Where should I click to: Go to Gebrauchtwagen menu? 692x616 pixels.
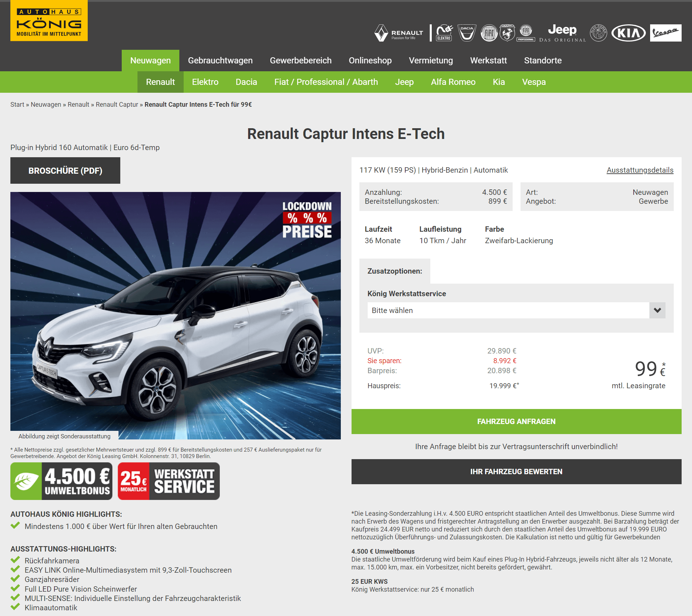pos(220,61)
